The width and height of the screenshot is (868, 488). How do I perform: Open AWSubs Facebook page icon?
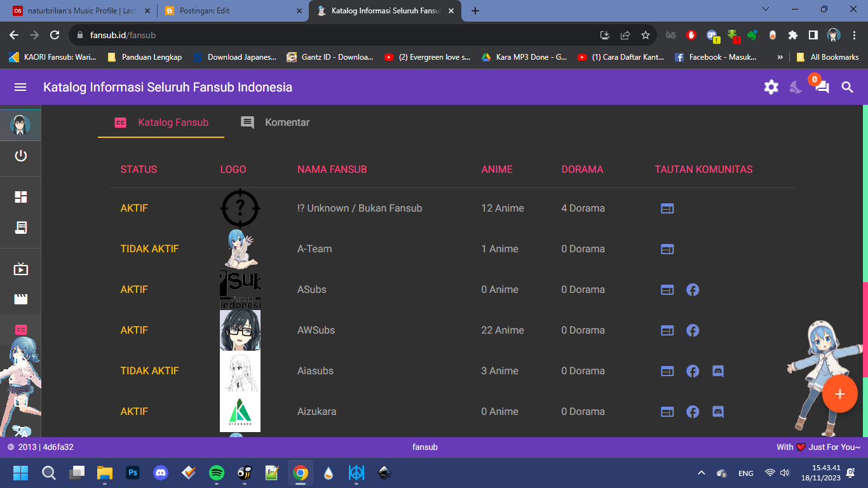click(693, 330)
